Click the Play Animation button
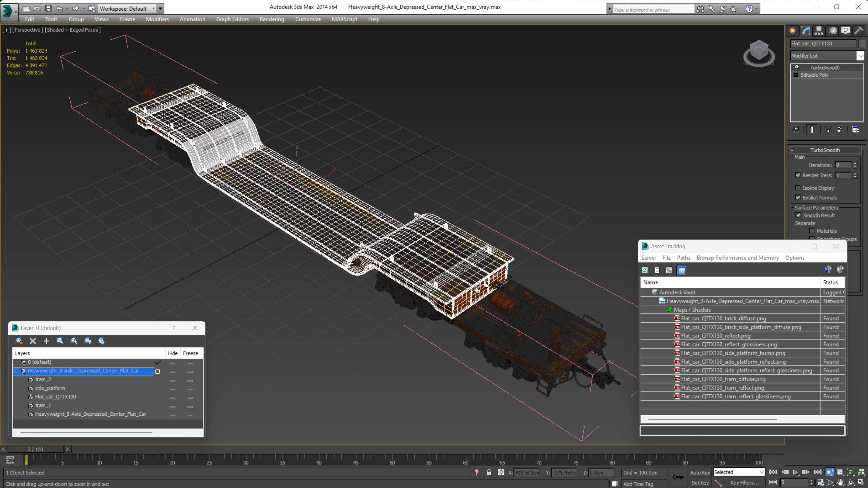Screen dimensions: 868x488 pos(795,472)
